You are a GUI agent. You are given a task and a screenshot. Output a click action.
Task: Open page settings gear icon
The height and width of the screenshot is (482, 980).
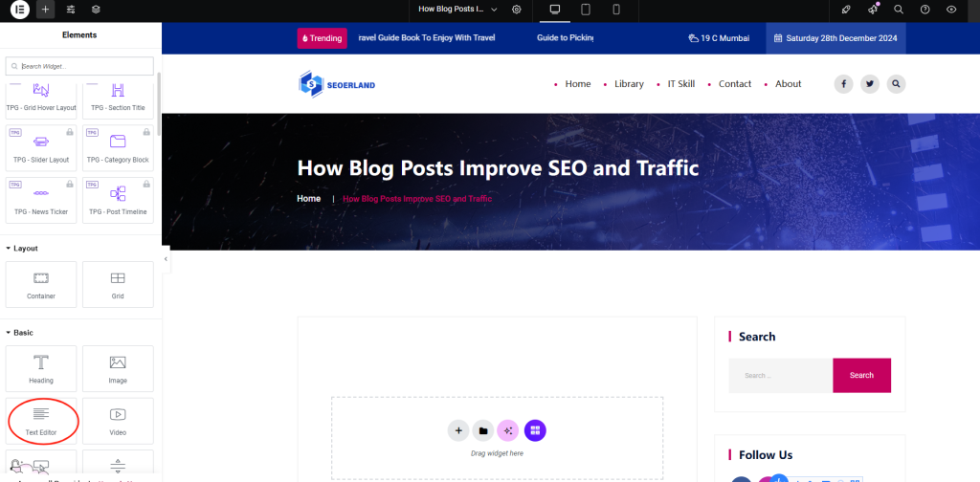(517, 10)
